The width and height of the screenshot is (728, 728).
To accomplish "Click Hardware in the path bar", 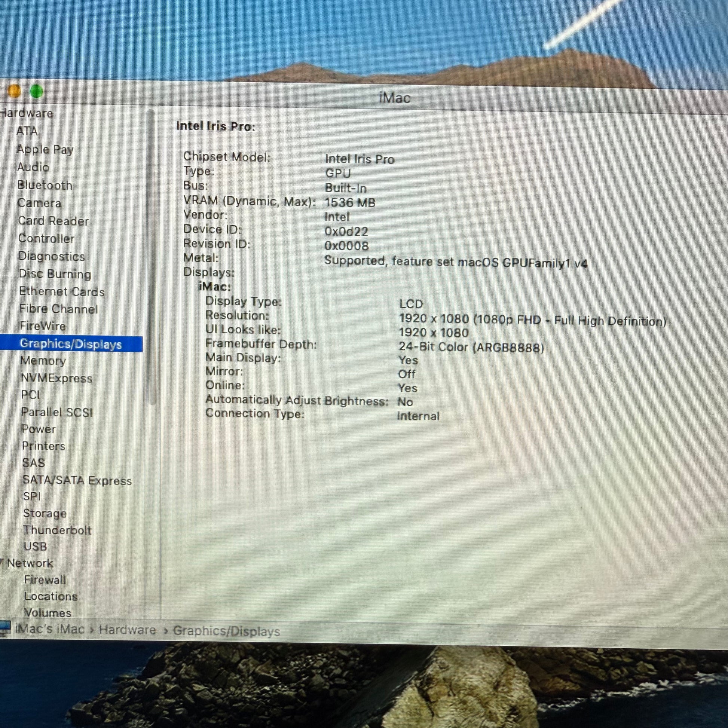I will (127, 630).
